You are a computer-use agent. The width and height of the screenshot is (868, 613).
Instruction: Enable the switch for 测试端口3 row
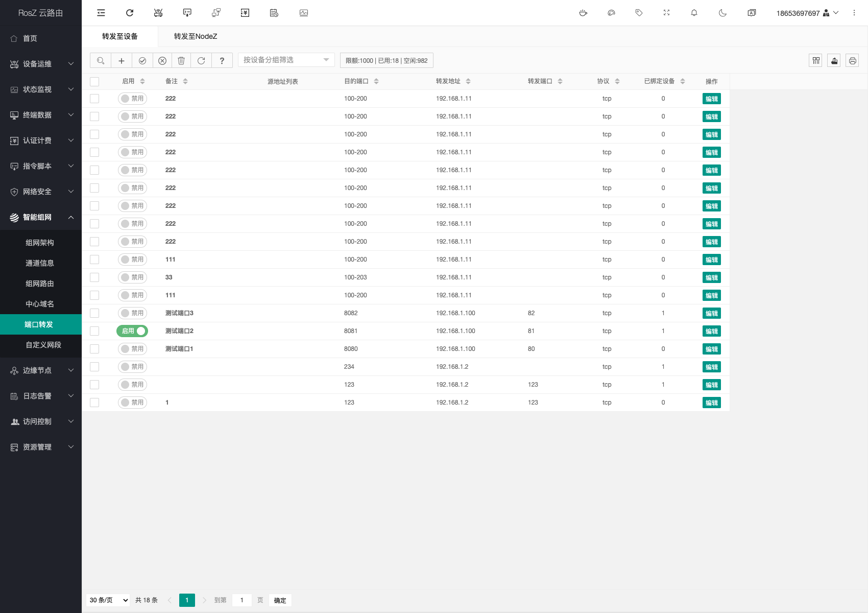132,313
